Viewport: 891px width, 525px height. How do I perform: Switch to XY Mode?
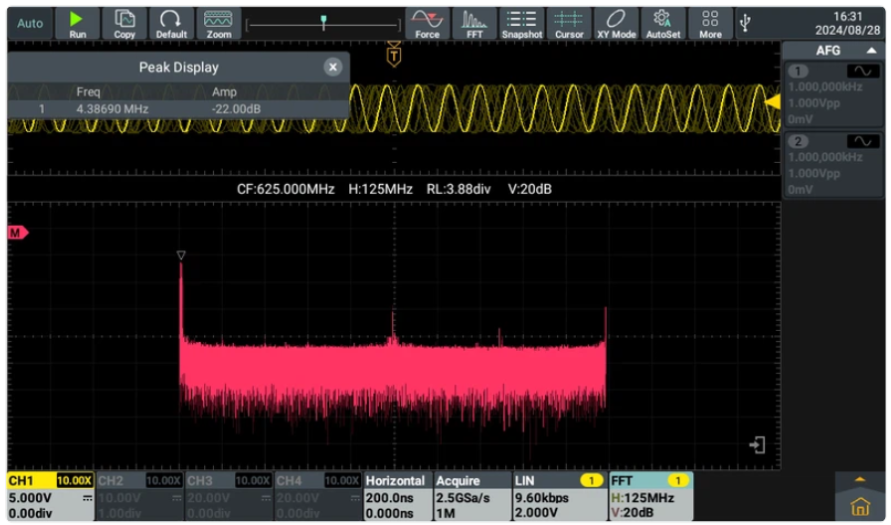(616, 23)
